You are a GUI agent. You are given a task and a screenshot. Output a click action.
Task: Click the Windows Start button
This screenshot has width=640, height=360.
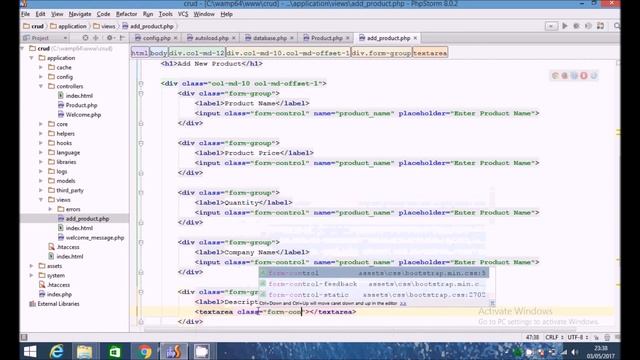(30, 351)
